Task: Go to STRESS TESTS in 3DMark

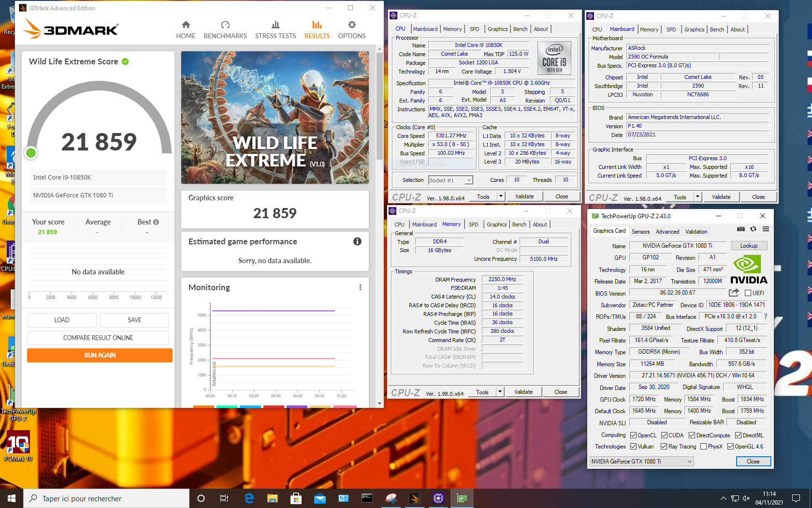Action: 275,30
